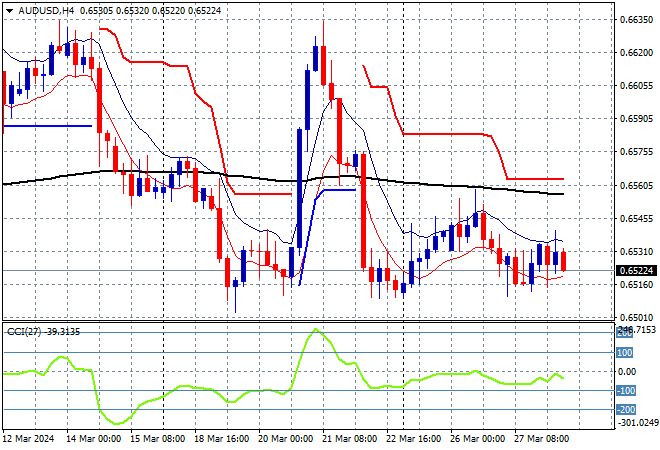This screenshot has height=450, width=660.
Task: Click the CCI 0.00 level label
Action: [625, 371]
